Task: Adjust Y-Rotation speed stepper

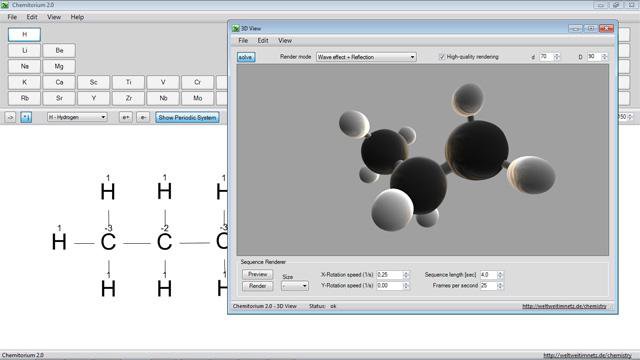Action: tap(406, 286)
